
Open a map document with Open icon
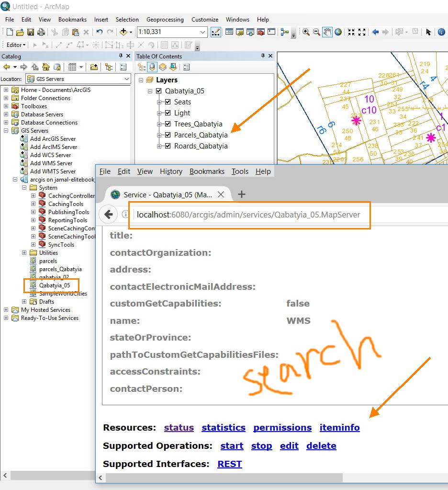[20, 32]
